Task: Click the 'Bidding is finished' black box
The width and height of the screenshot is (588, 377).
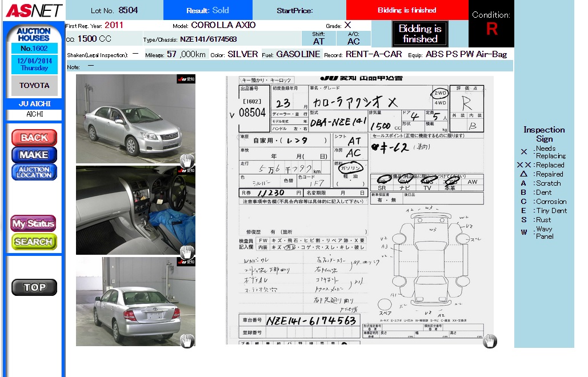Action: point(420,34)
